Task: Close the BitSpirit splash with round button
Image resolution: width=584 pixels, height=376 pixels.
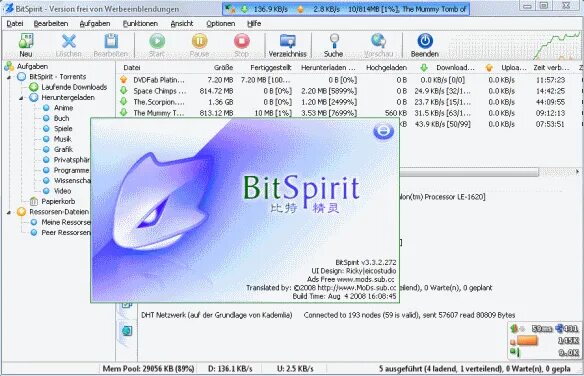Action: [x=383, y=131]
